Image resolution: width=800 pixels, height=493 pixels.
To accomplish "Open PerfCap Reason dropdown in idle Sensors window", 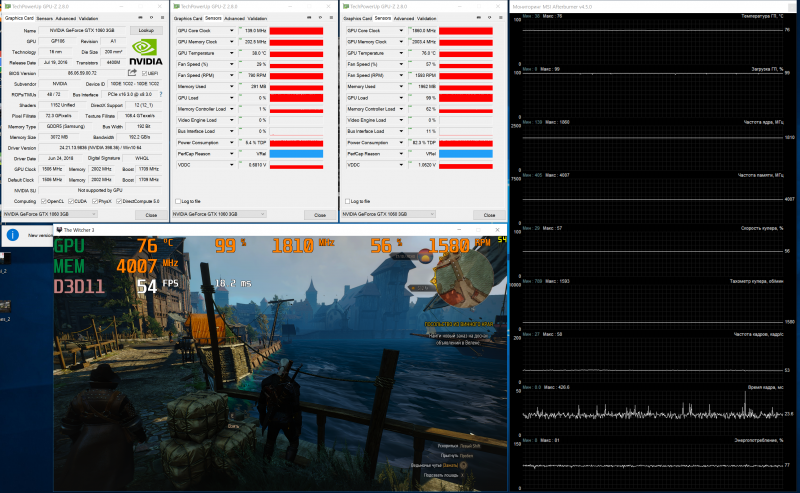I will [232, 154].
